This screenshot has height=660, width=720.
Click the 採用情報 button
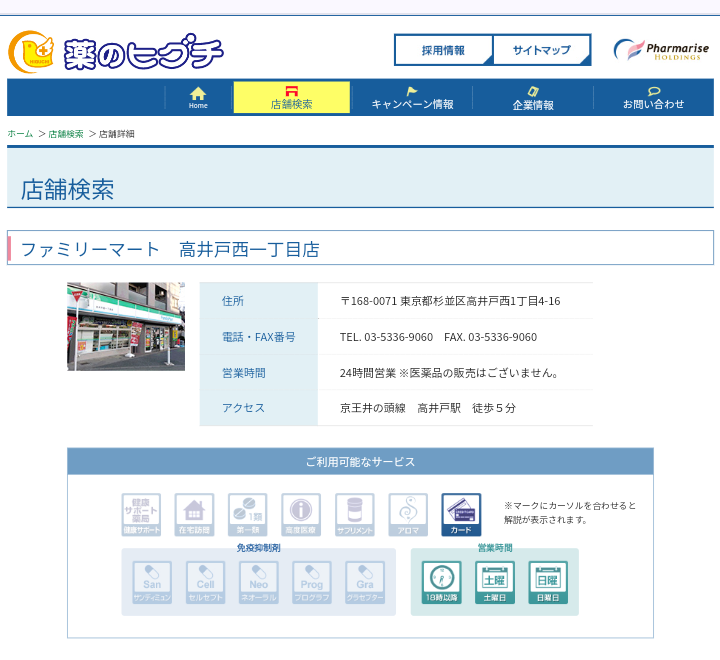(x=443, y=50)
